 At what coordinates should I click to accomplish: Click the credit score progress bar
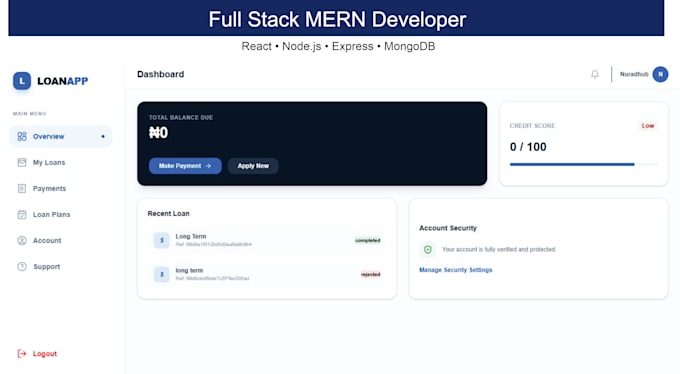point(584,164)
